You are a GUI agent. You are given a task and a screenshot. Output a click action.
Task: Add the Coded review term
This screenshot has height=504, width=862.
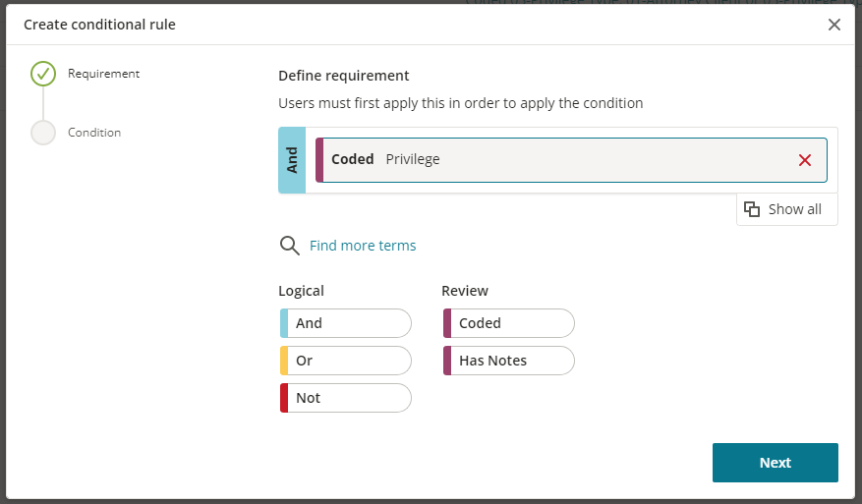pos(508,323)
